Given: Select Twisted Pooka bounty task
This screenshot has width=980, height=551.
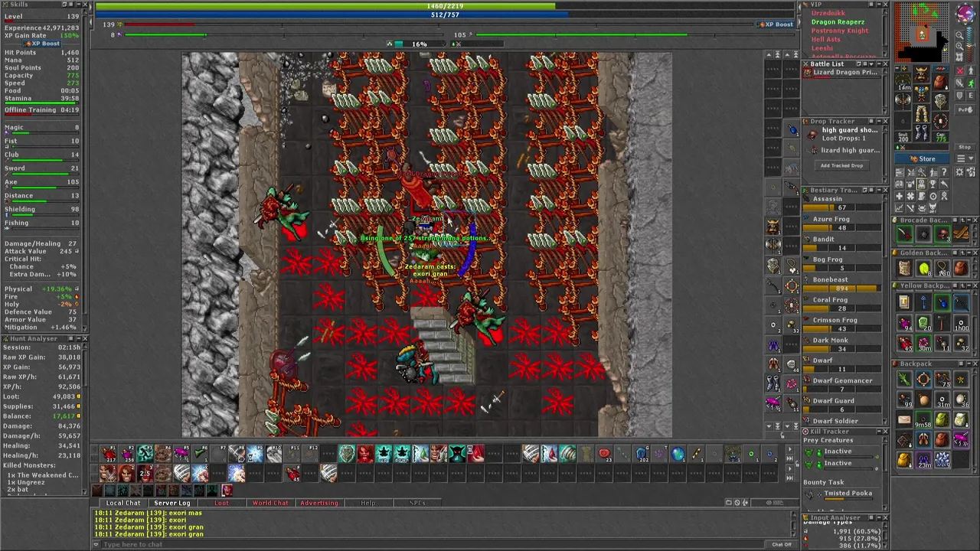Looking at the screenshot, I should pyautogui.click(x=842, y=494).
